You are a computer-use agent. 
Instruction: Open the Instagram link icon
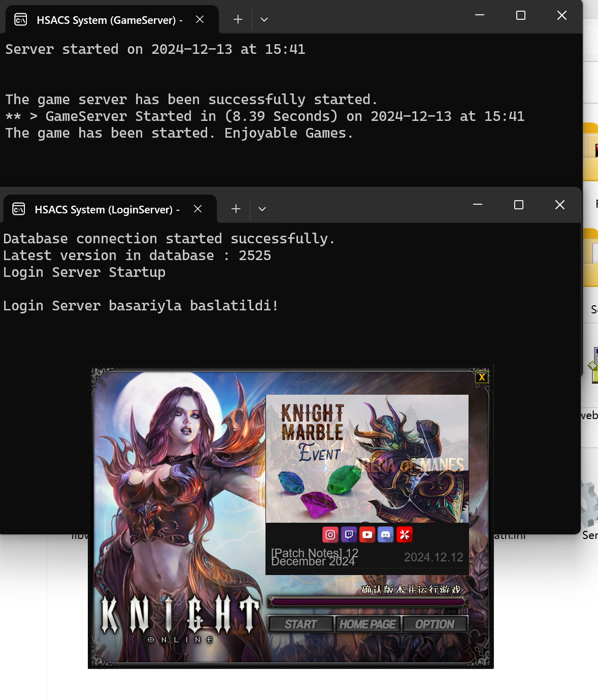(330, 534)
